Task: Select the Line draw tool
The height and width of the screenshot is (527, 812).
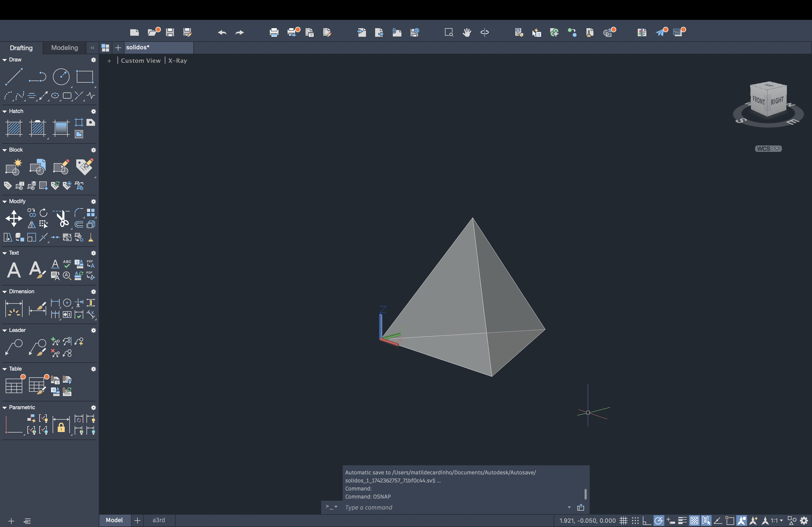Action: (x=14, y=76)
